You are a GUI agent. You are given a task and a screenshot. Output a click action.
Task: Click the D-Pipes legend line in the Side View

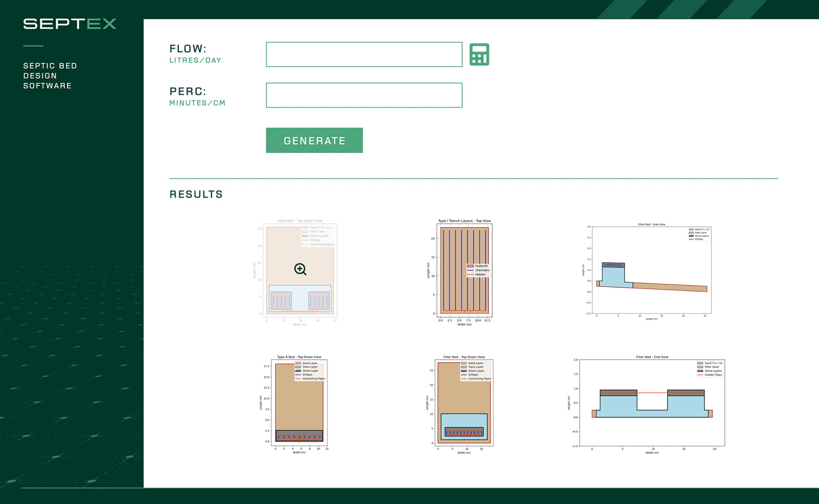(691, 239)
